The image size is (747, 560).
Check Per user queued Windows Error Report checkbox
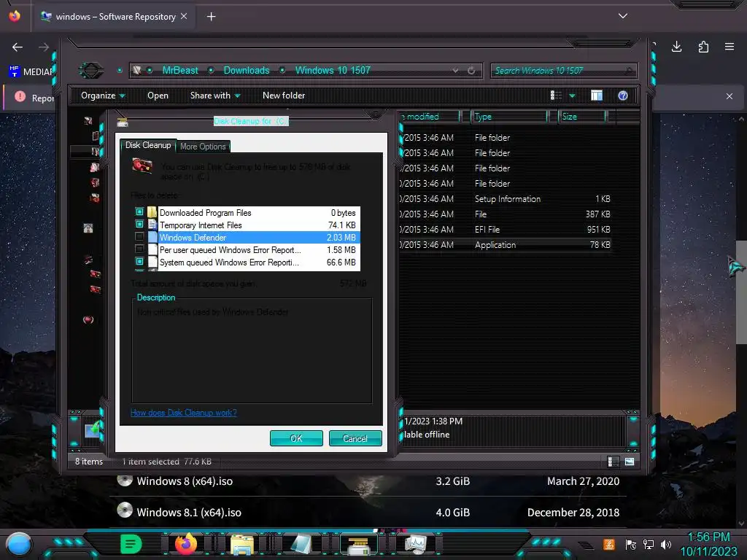139,249
